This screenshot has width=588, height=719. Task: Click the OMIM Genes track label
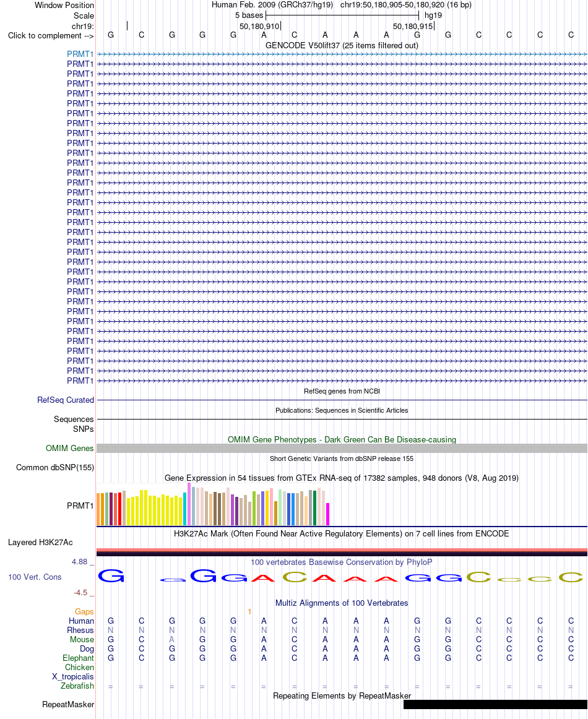tap(70, 448)
